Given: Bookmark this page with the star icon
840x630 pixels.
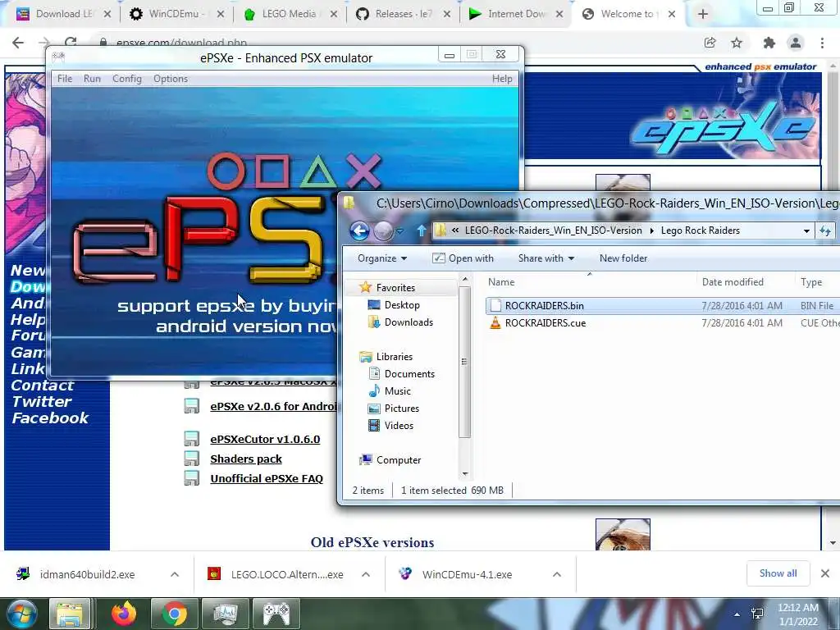Looking at the screenshot, I should click(737, 43).
